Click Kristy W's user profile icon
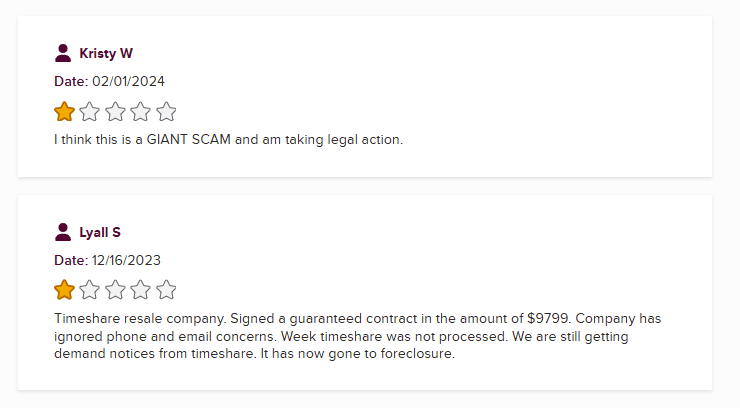The width and height of the screenshot is (740, 408). click(64, 53)
